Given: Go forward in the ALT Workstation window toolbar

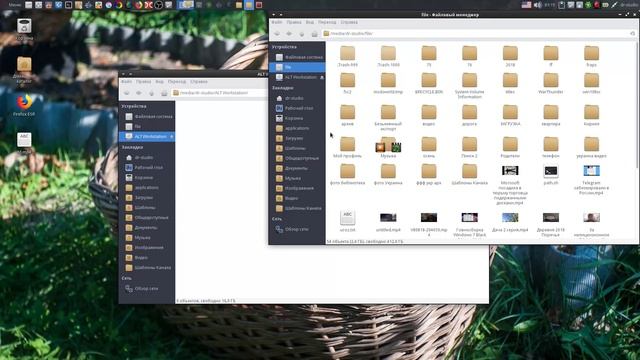Looking at the screenshot, I should tap(139, 93).
